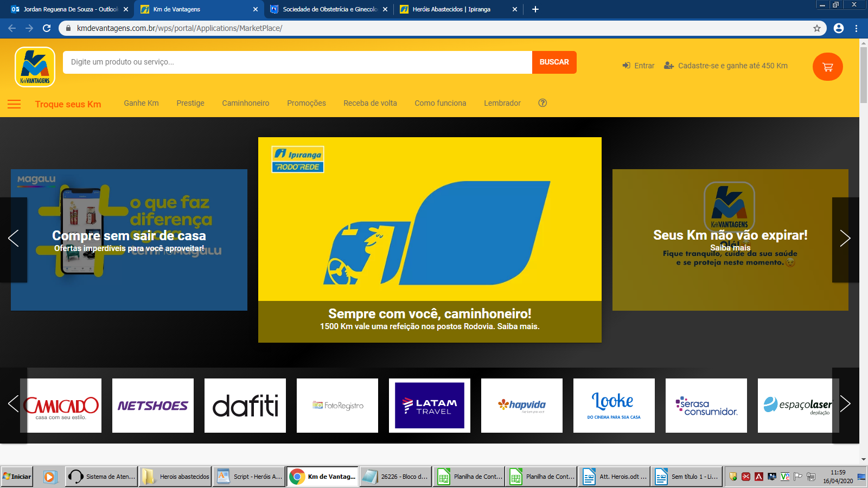The width and height of the screenshot is (868, 488).
Task: Click Windows Iniciar start button
Action: [x=17, y=477]
